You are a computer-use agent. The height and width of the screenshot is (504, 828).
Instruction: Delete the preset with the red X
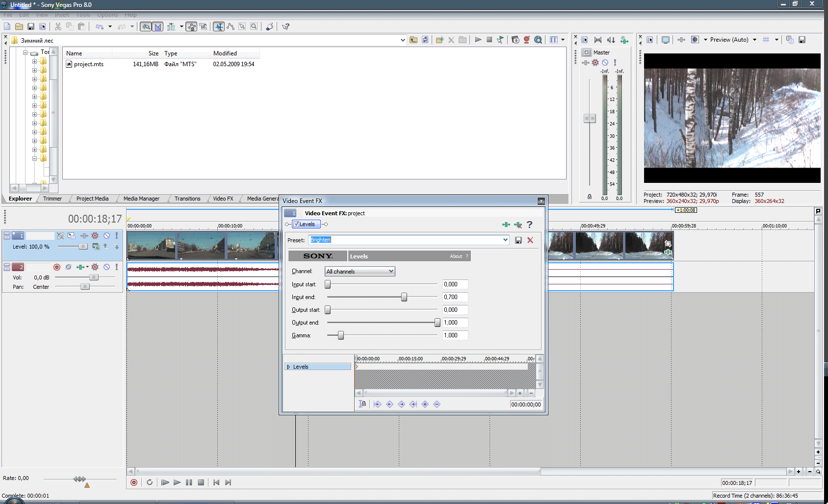pos(530,240)
